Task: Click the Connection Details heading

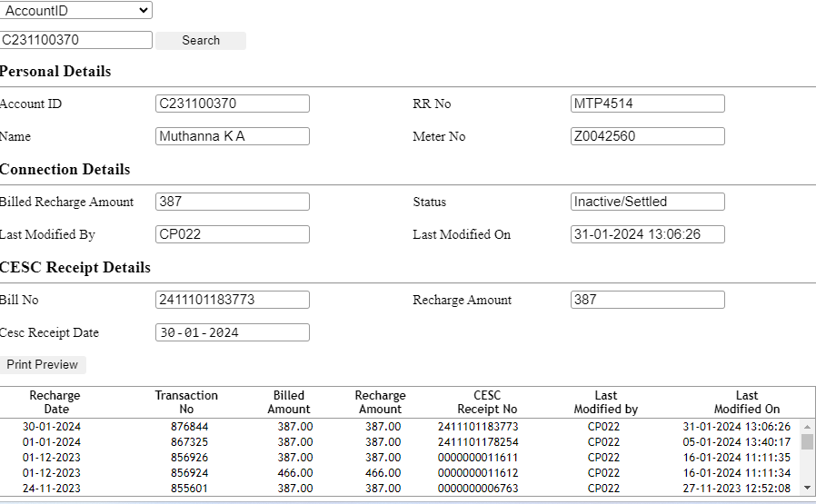Action: [65, 170]
